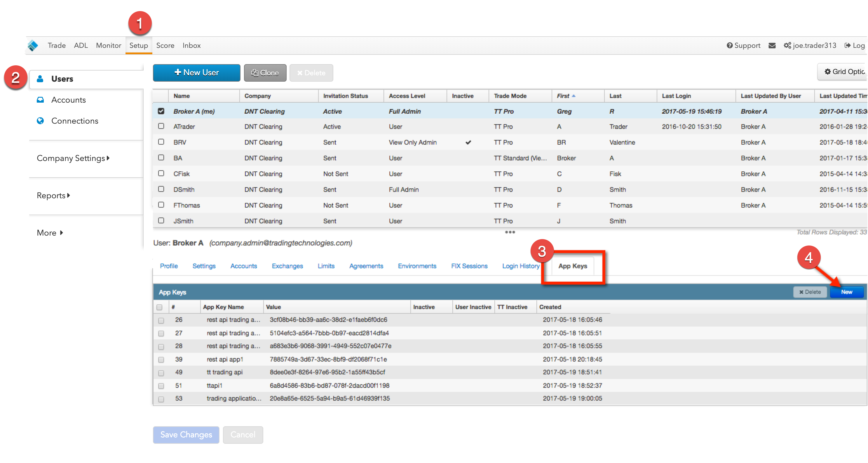
Task: Switch to the Exchanges tab
Action: [287, 266]
